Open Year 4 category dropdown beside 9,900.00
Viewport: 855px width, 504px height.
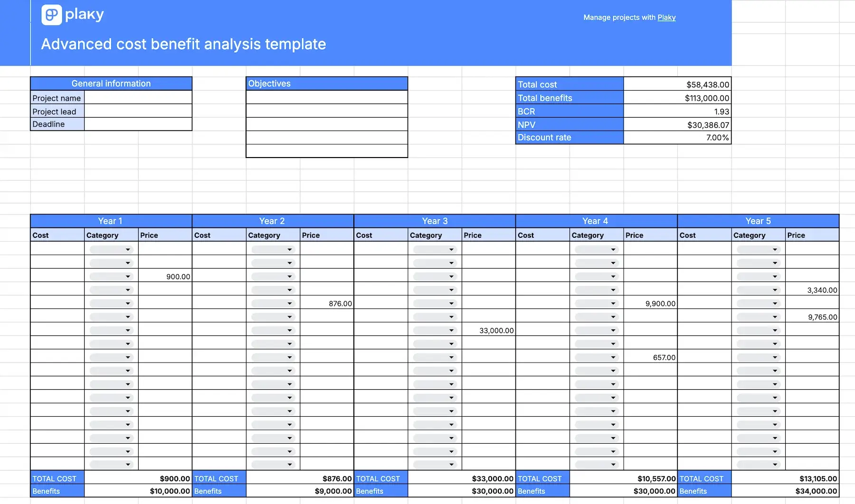(596, 303)
